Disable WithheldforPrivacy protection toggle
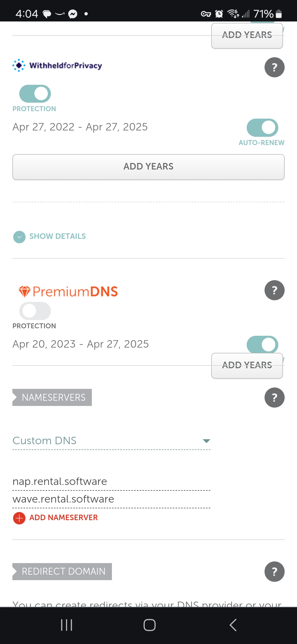This screenshot has width=297, height=644. pos(35,94)
